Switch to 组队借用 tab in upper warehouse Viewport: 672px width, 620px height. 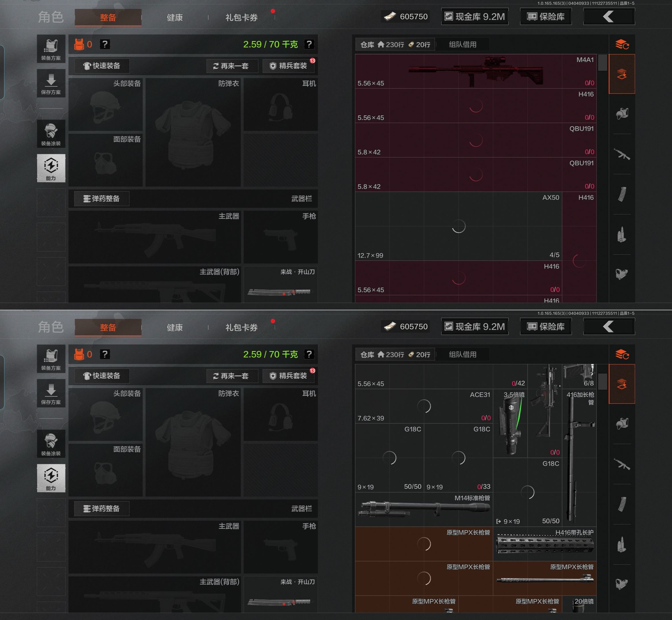click(463, 44)
